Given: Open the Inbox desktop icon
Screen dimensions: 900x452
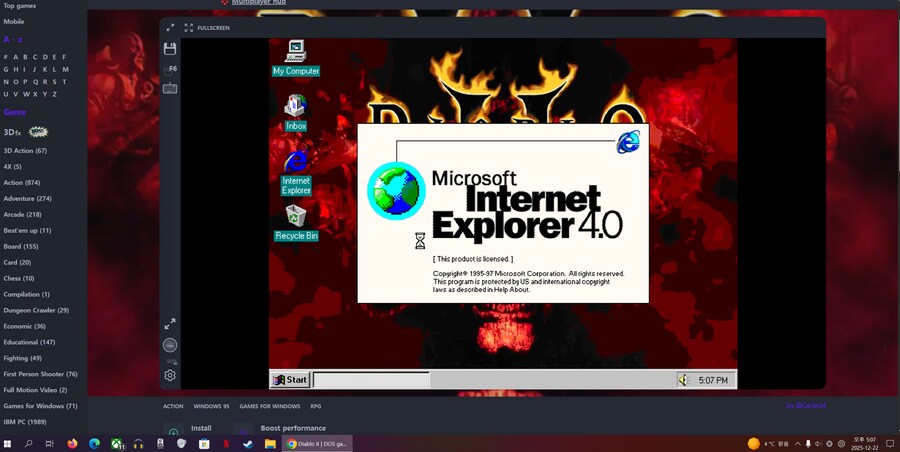Looking at the screenshot, I should click(x=295, y=106).
